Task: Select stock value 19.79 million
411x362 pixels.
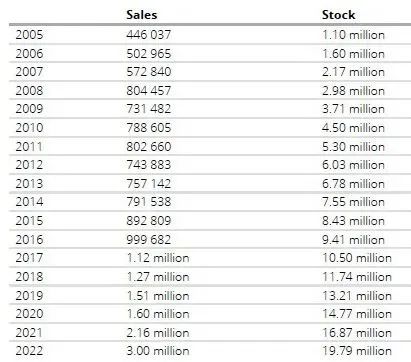Action: 357,351
